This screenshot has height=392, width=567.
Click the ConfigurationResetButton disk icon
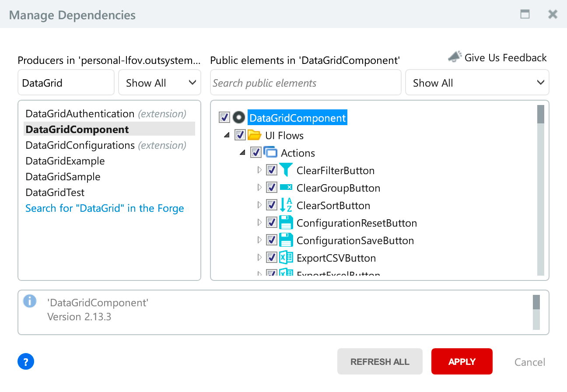(286, 223)
